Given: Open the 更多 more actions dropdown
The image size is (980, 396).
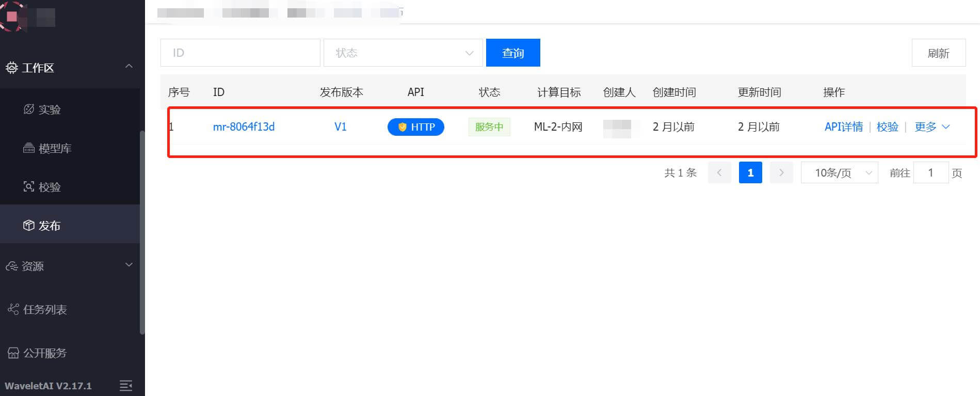Looking at the screenshot, I should click(932, 127).
